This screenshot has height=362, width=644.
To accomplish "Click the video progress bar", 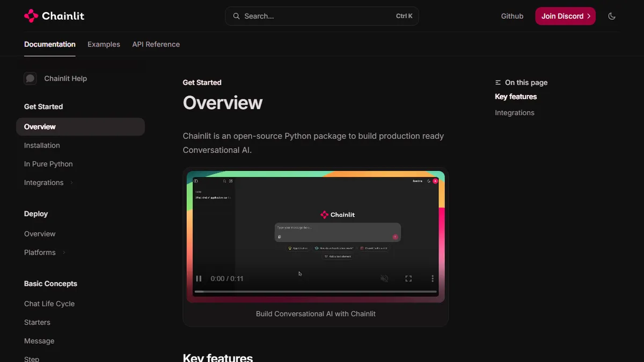I will click(x=316, y=292).
